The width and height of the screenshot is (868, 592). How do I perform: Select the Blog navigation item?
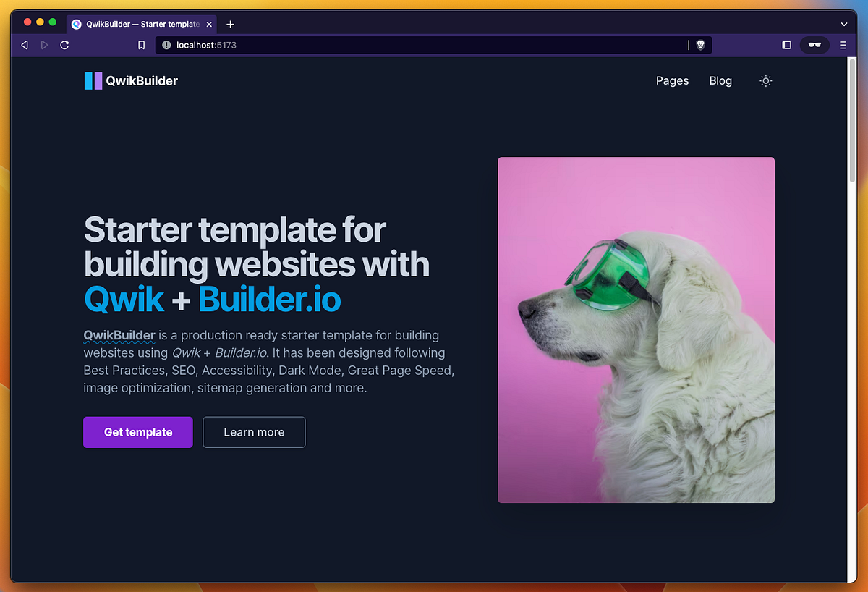pos(720,80)
